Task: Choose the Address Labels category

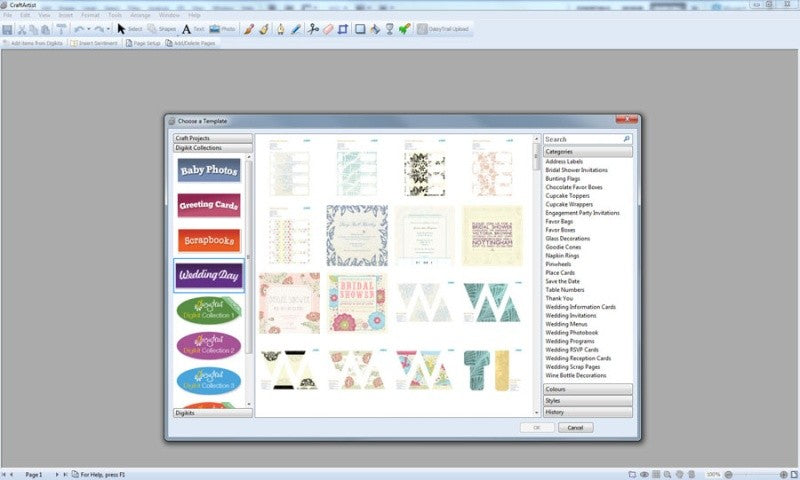Action: (x=564, y=161)
